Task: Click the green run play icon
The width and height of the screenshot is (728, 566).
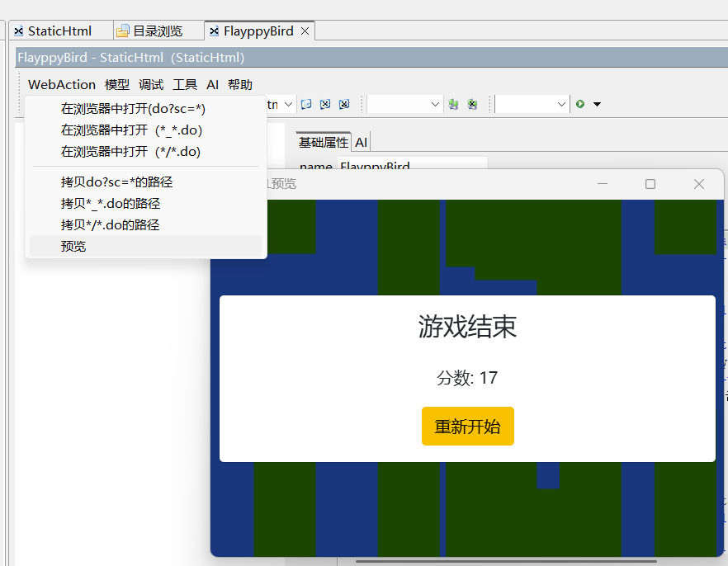Action: (580, 104)
